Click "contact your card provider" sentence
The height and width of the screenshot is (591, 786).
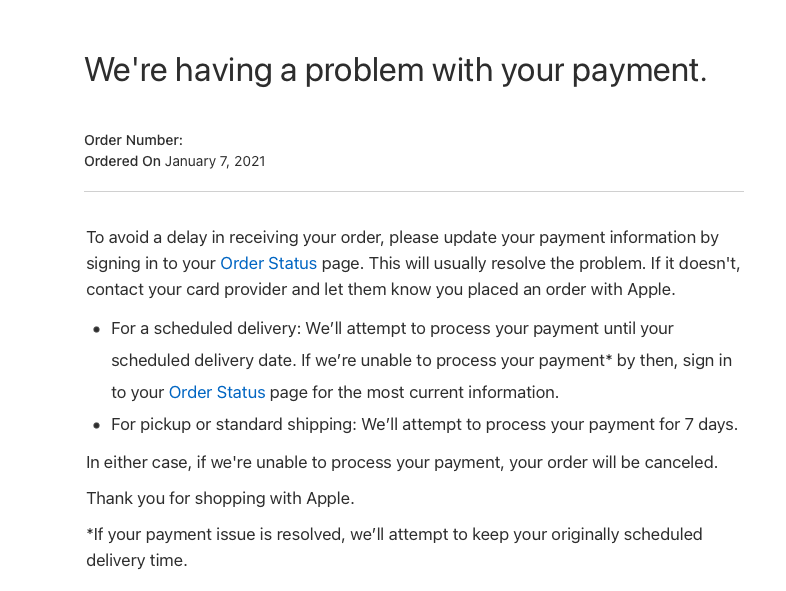pyautogui.click(x=380, y=289)
